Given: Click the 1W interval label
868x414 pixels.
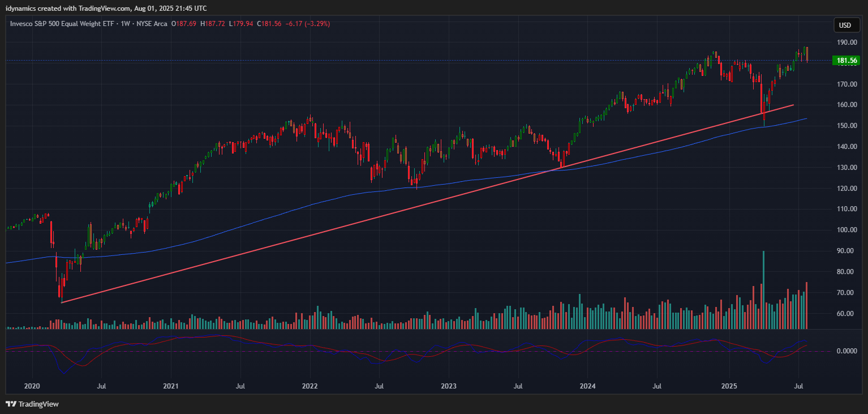Looking at the screenshot, I should point(126,24).
